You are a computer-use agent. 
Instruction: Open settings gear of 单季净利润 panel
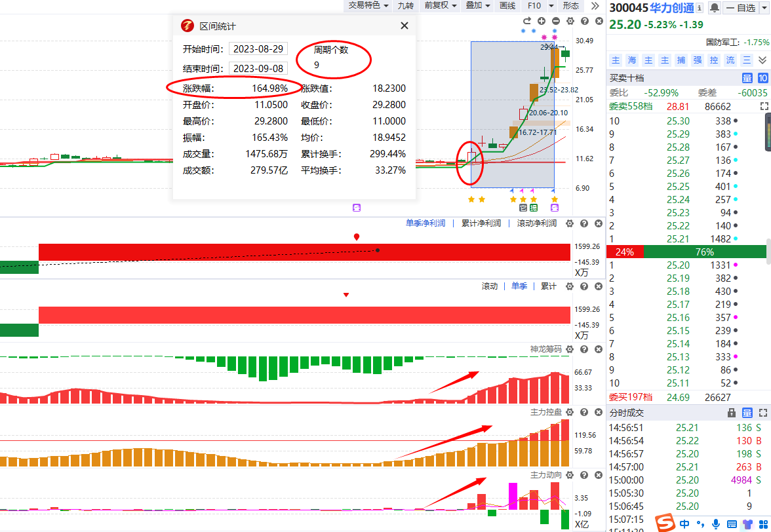click(569, 223)
